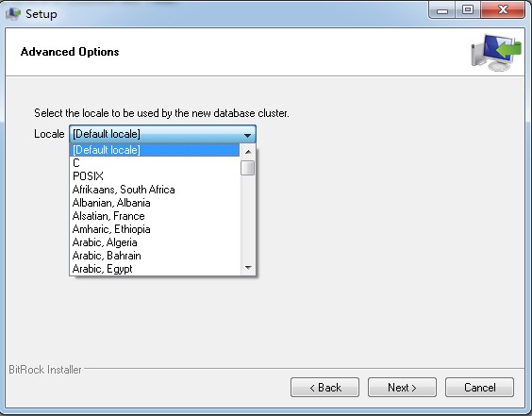532x416 pixels.
Task: Select [Default locale] in the list
Action: (x=155, y=150)
